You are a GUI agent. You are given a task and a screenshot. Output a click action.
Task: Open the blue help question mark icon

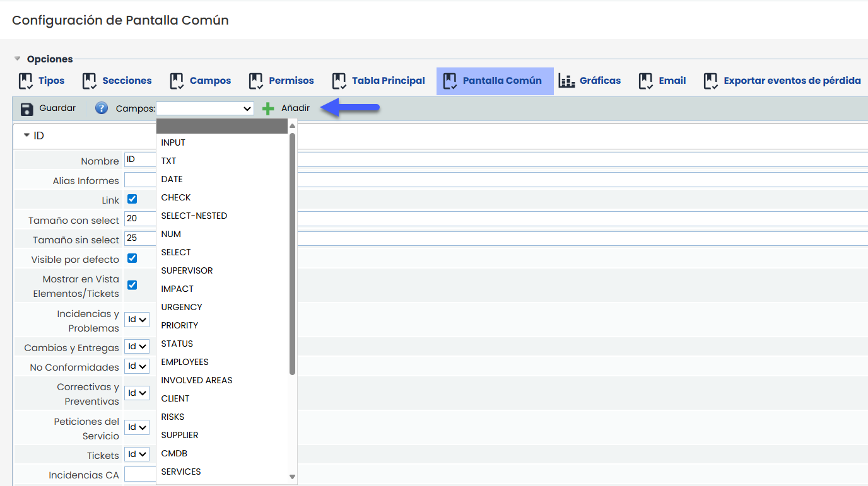pyautogui.click(x=102, y=108)
